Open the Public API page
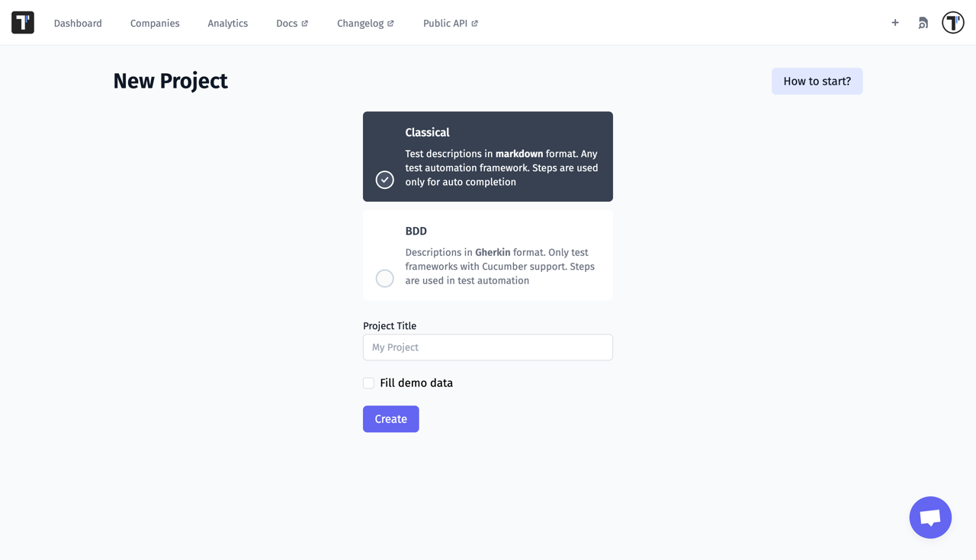This screenshot has height=560, width=976. click(x=445, y=23)
